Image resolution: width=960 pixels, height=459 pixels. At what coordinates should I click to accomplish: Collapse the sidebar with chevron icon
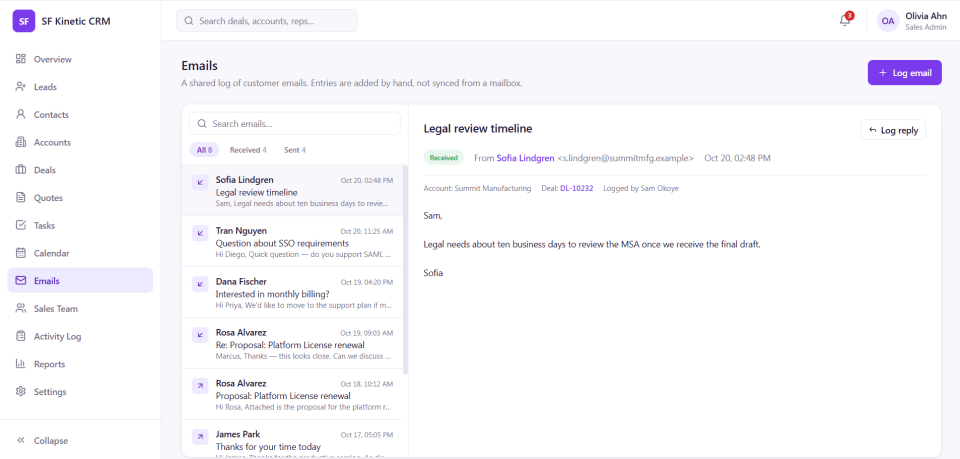pos(21,441)
